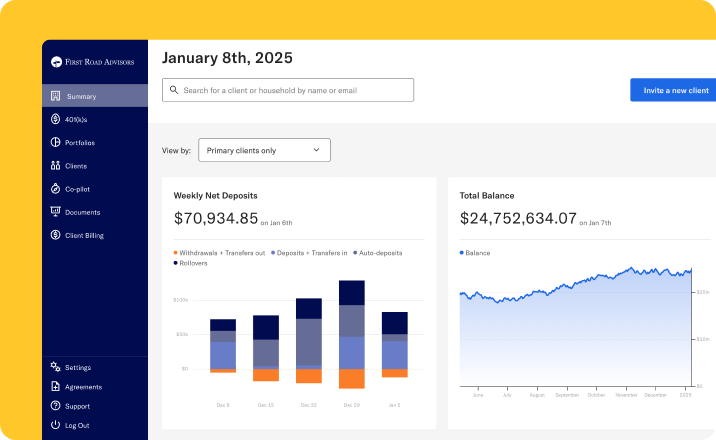716x440 pixels.
Task: Click the Portfolios pie chart icon
Action: click(55, 142)
